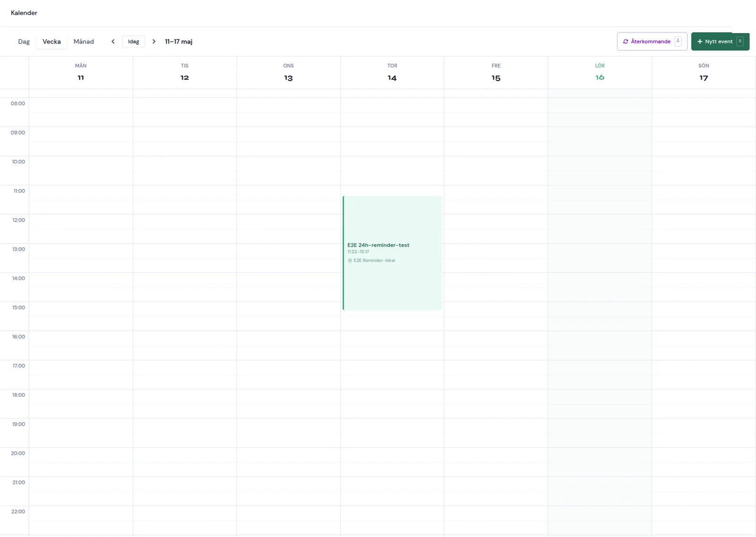Click the 08:00 time label

pos(18,103)
